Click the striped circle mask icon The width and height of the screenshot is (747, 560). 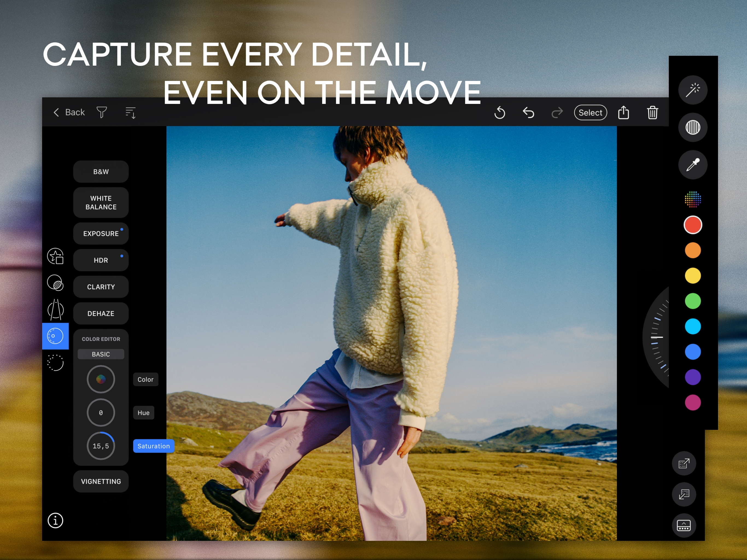[693, 127]
